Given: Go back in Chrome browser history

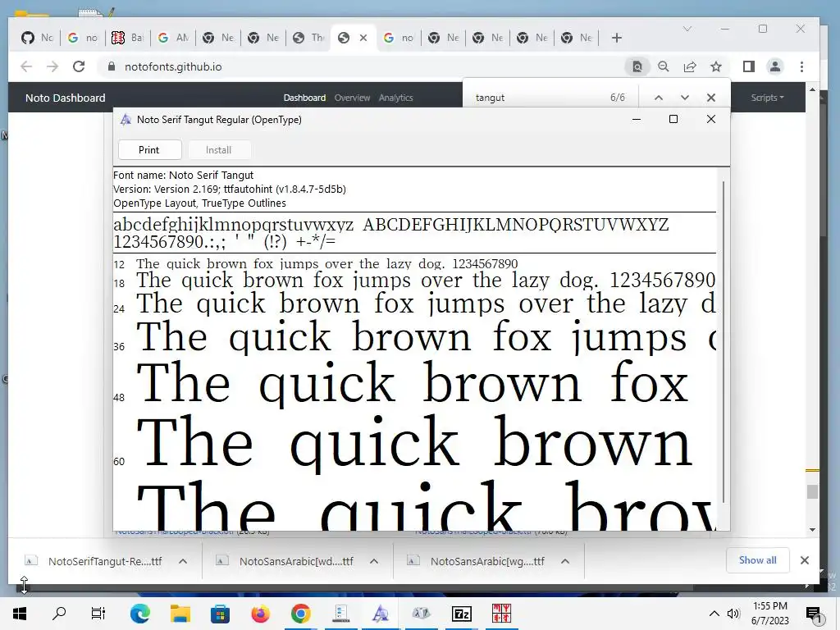Looking at the screenshot, I should click(25, 66).
